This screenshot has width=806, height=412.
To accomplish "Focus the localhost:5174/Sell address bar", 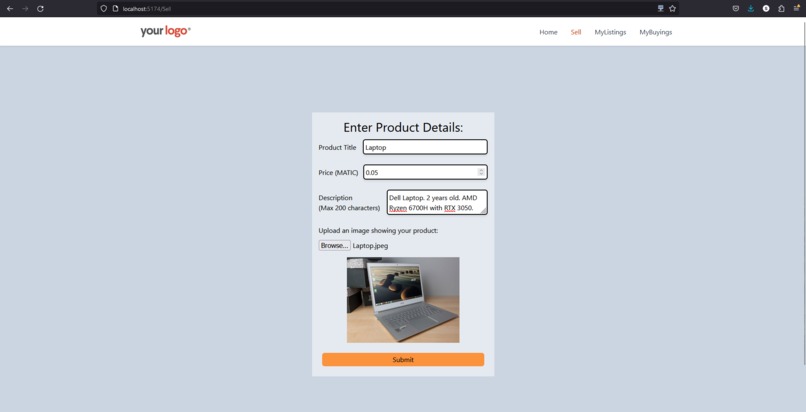I will coord(388,9).
